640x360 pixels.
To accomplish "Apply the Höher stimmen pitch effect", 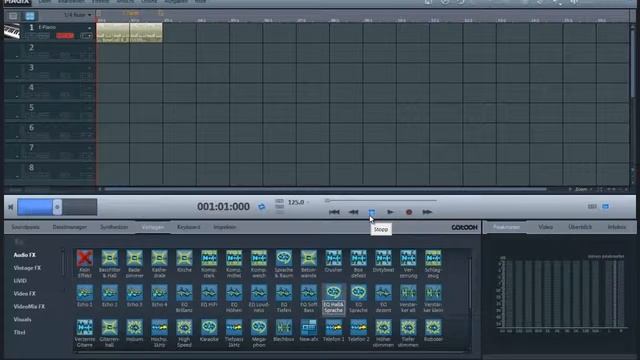I will [x=383, y=327].
